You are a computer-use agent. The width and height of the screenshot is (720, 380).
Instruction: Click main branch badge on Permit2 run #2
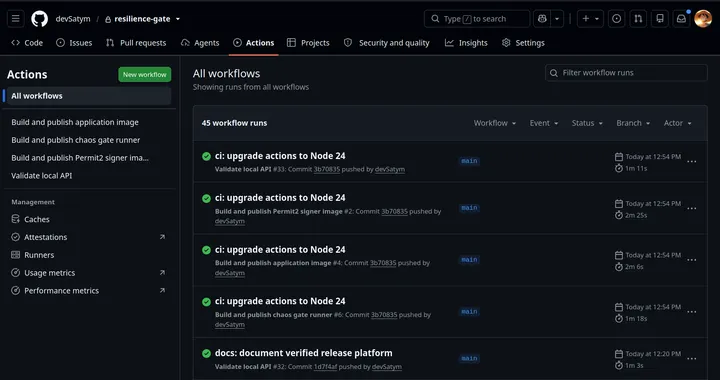point(469,208)
